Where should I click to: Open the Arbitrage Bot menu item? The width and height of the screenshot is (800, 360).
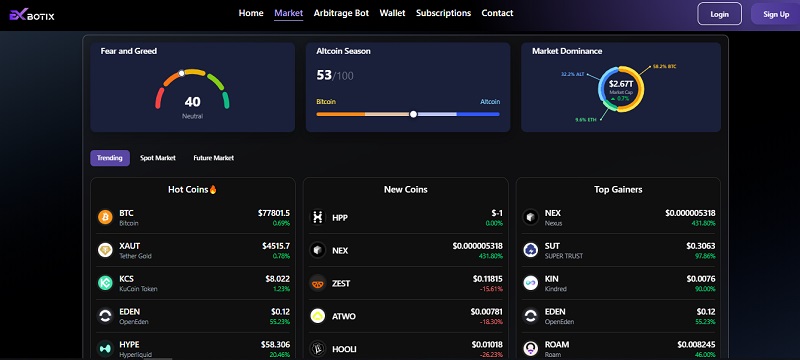pos(341,13)
